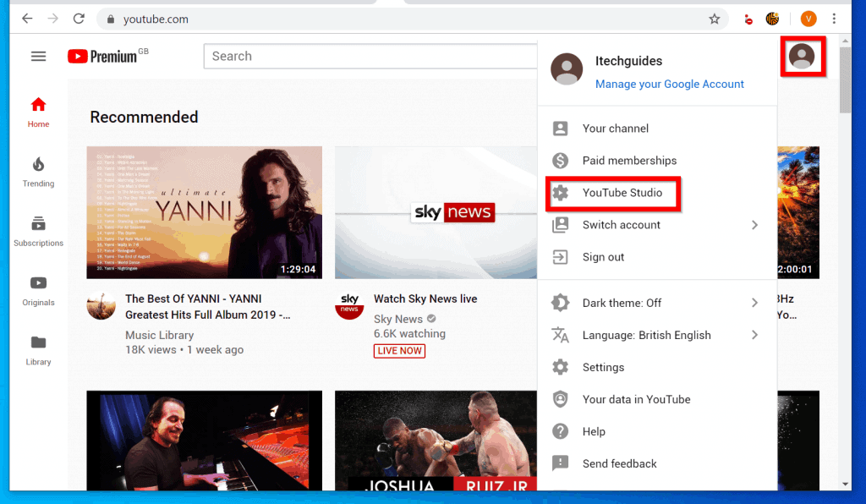The image size is (866, 504).
Task: Click the LIVE NOW badge
Action: 399,351
